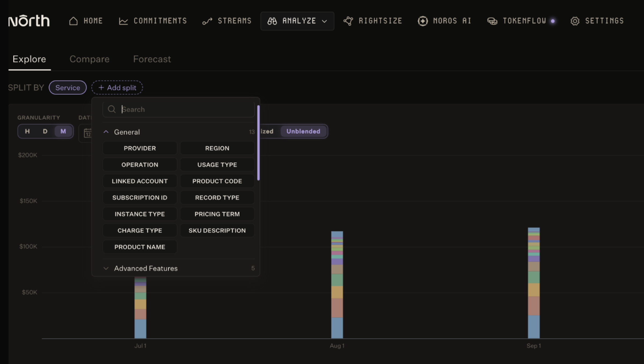This screenshot has width=644, height=364.
Task: Switch to the Explore tab
Action: (29, 59)
